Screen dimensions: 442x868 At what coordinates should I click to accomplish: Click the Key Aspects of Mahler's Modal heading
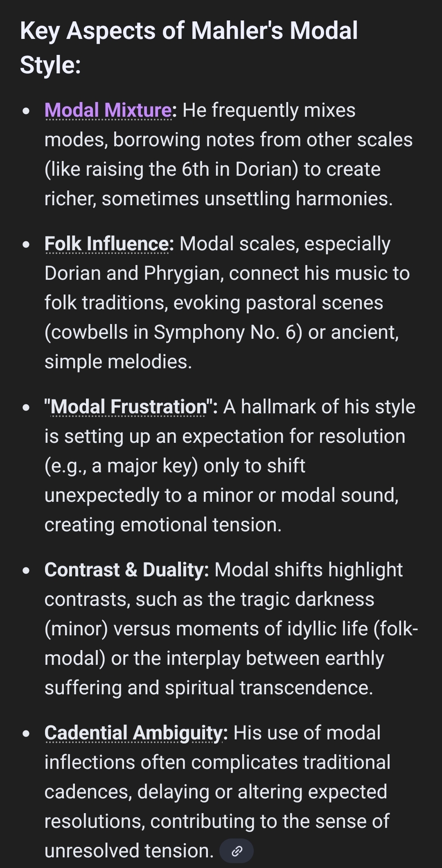189,31
